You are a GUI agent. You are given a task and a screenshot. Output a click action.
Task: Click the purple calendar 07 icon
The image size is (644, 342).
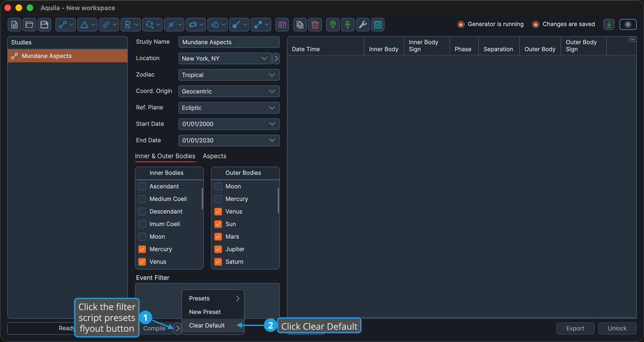(282, 25)
